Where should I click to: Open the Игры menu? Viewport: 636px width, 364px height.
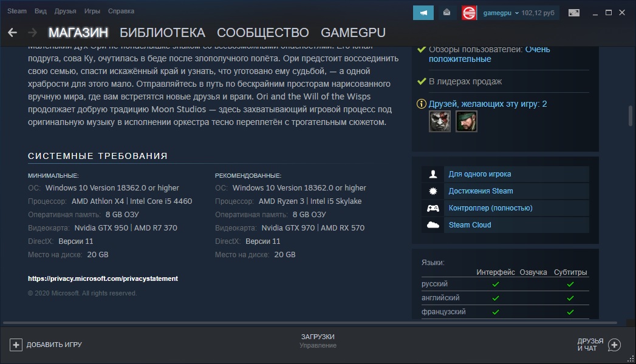pos(92,11)
